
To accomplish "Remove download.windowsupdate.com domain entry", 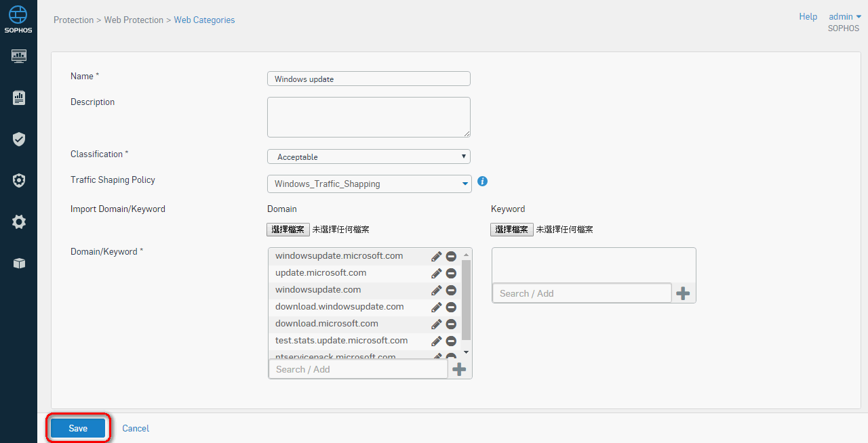I will (451, 307).
